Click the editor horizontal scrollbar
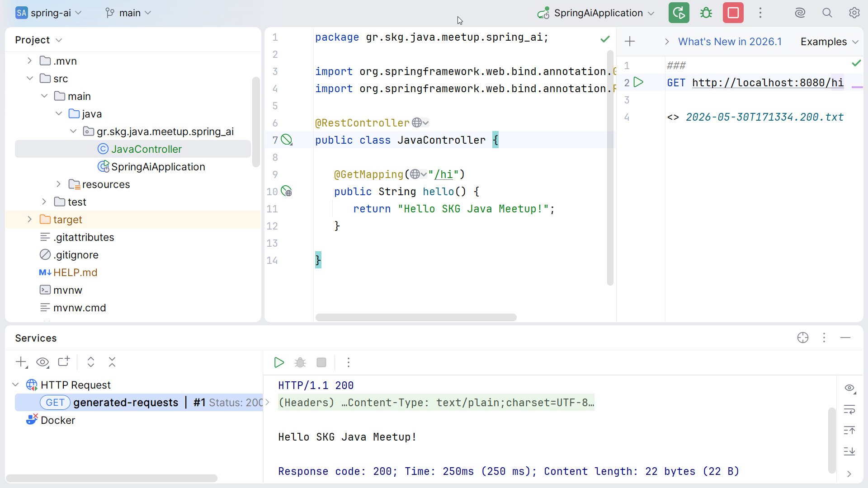This screenshot has height=488, width=868. (416, 317)
